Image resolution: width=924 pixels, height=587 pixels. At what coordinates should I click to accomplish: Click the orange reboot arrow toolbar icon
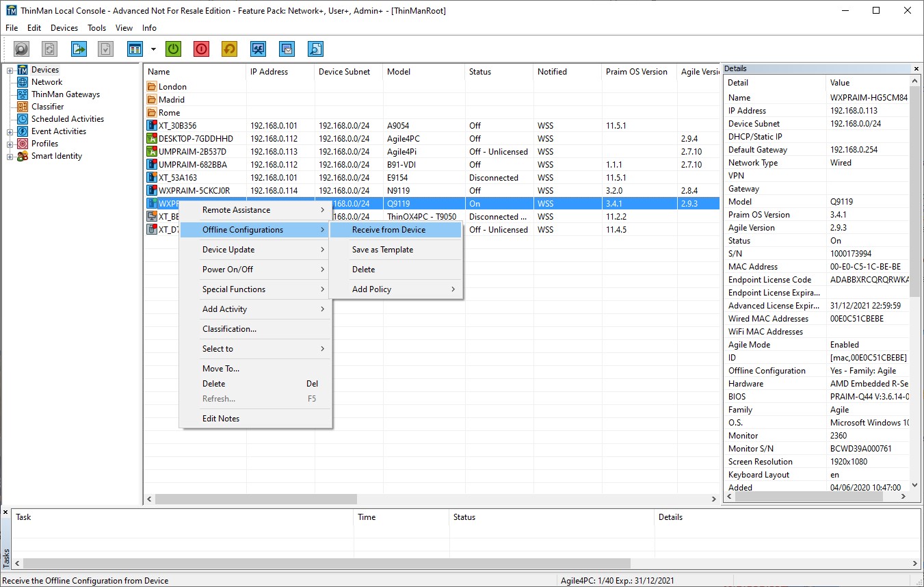coord(230,49)
